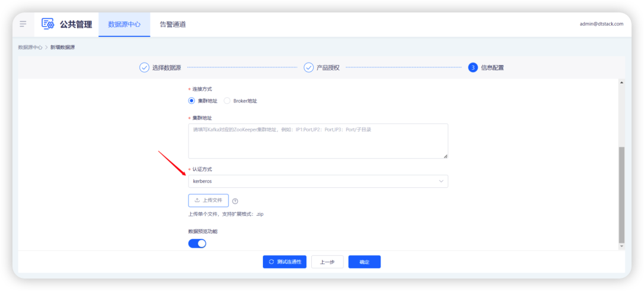
Task: Click the 连接方式 field label
Action: 202,89
